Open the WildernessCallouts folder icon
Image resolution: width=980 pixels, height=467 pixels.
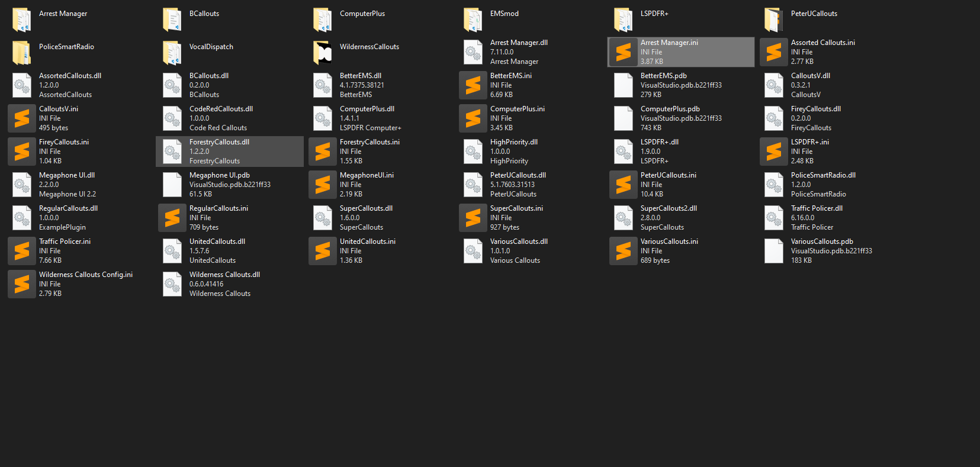pyautogui.click(x=323, y=52)
